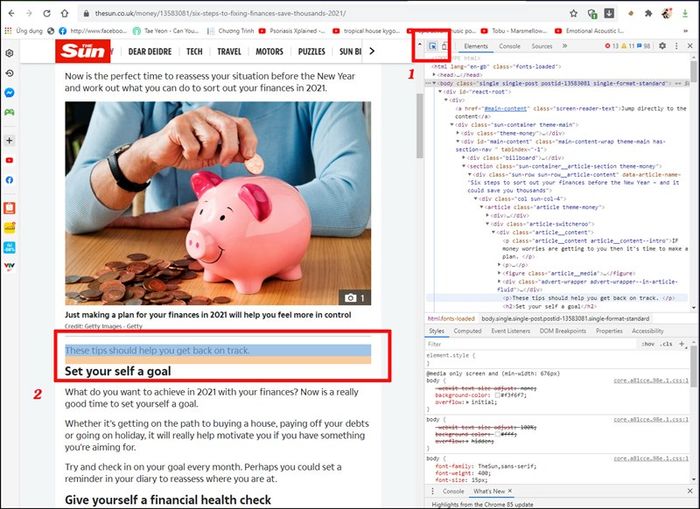Close the What's New drawer tab
Viewport: 700px width, 509px height.
coord(510,491)
